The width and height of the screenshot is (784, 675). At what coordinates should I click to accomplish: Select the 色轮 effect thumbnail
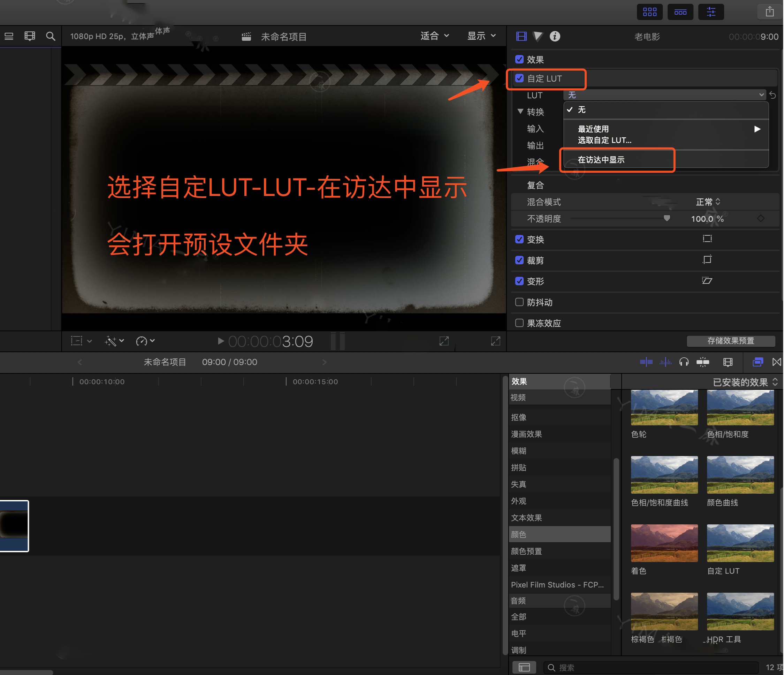click(664, 407)
